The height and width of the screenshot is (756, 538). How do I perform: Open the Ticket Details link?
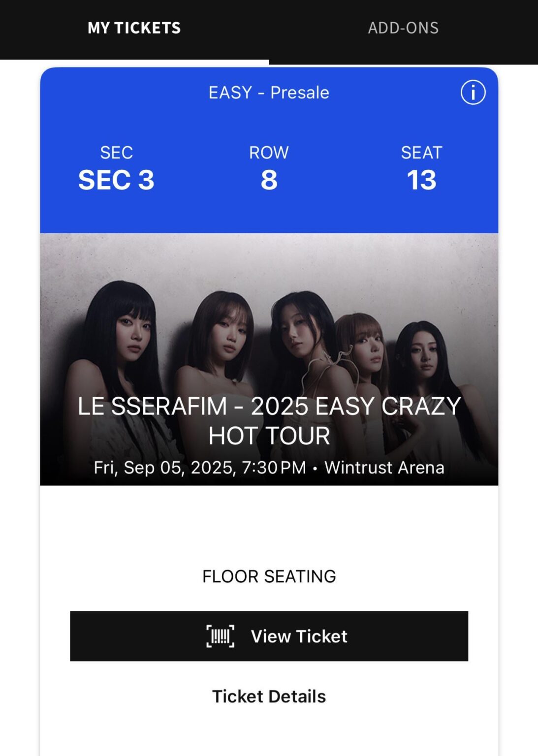tap(269, 696)
